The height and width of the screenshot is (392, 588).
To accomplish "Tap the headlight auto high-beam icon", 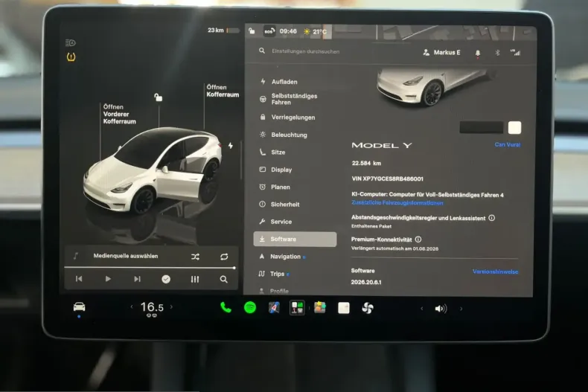I will tap(71, 42).
